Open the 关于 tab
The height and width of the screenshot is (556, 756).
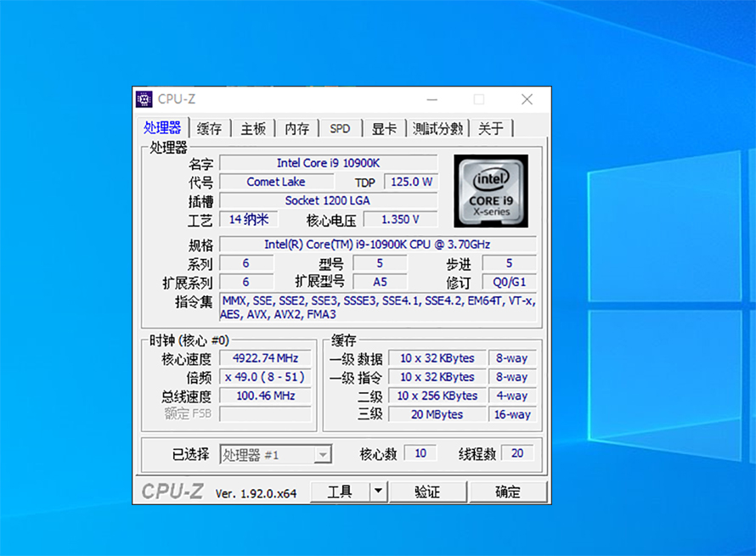click(490, 129)
